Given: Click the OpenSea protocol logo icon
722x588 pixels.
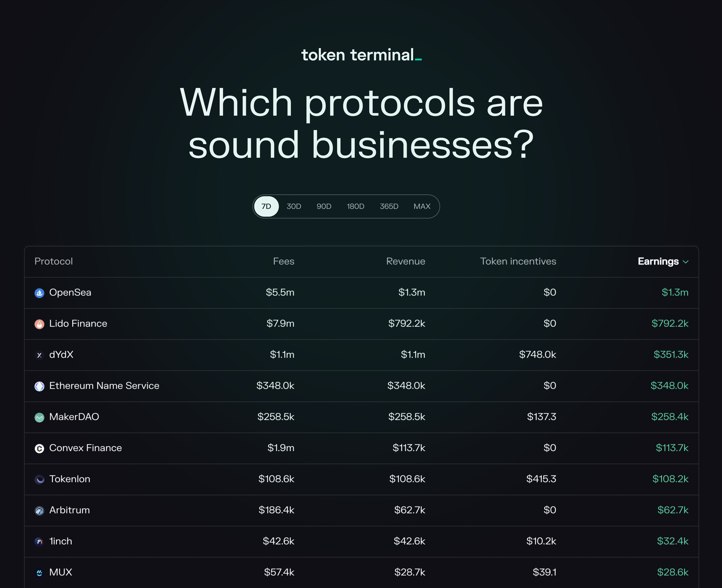Looking at the screenshot, I should tap(39, 293).
